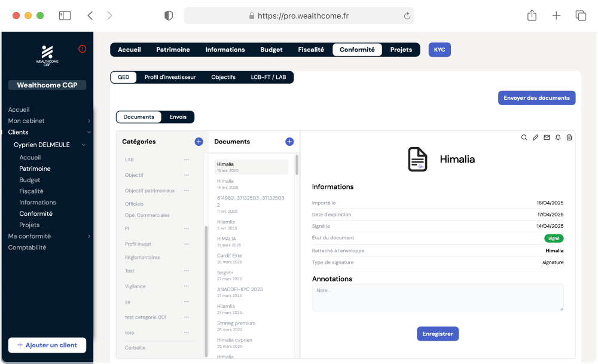Screen dimensions: 598x364
Task: Click the red alert icon in sidebar
Action: [x=83, y=49]
